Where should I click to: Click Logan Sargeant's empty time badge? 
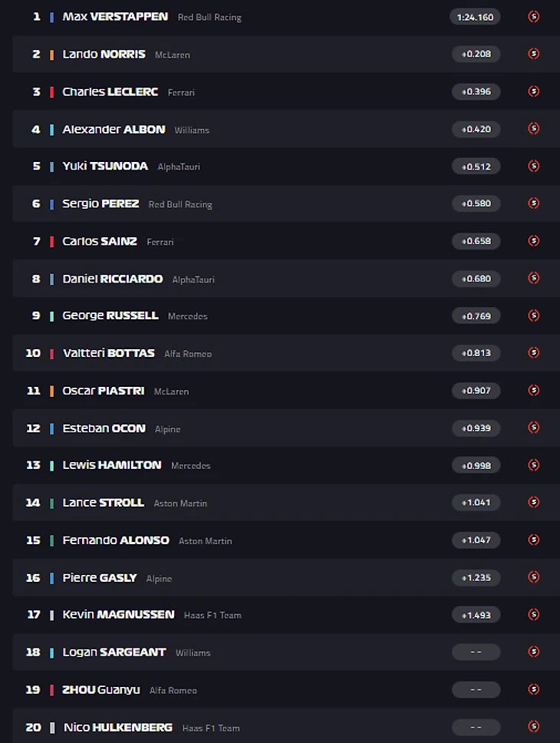(x=476, y=652)
